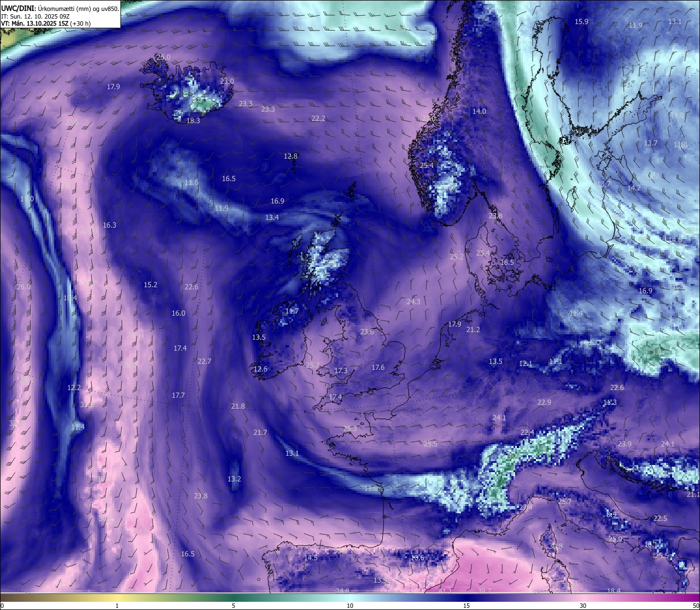Image resolution: width=700 pixels, height=610 pixels.
Task: Click the 12.6 value over Ireland
Action: point(260,369)
